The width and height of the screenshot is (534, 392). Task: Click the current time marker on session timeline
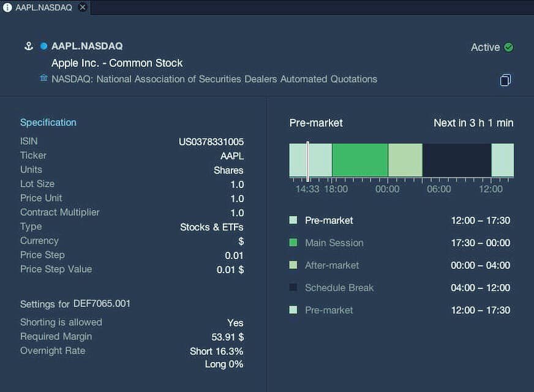click(307, 162)
